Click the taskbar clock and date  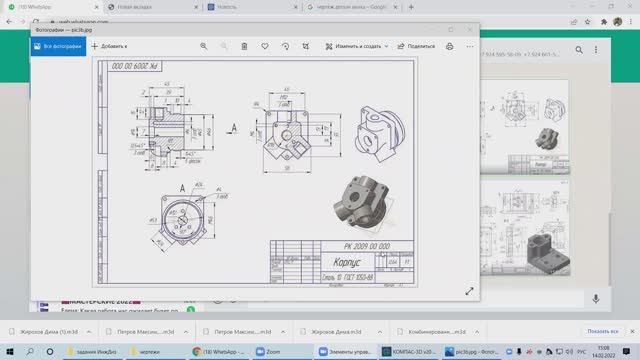pyautogui.click(x=604, y=351)
